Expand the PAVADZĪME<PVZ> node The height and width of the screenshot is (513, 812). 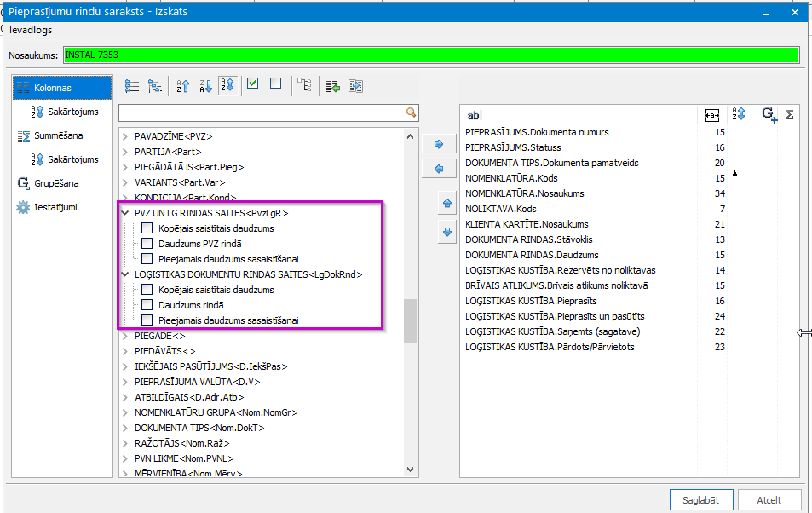124,137
